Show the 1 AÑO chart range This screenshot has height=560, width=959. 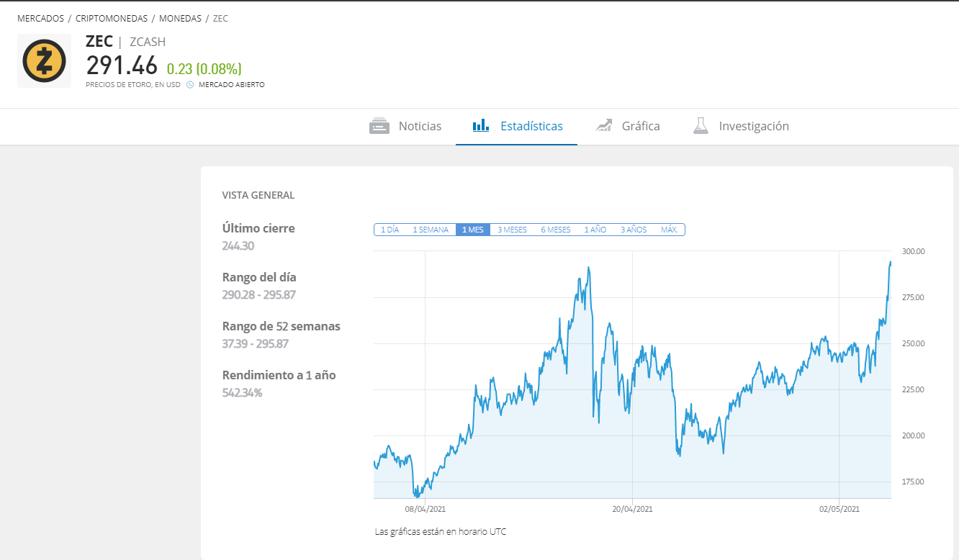tap(595, 230)
